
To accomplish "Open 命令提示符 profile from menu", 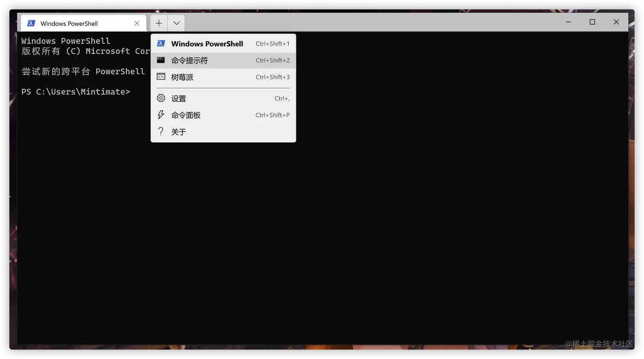I will point(223,60).
